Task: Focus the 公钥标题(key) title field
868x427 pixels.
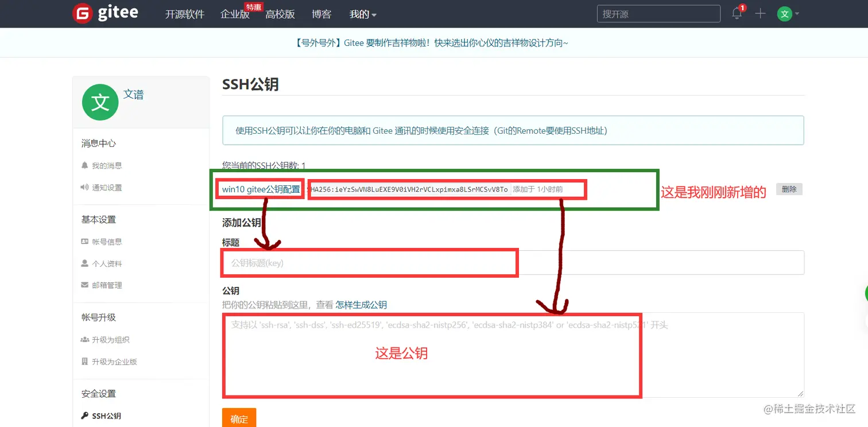Action: point(513,263)
